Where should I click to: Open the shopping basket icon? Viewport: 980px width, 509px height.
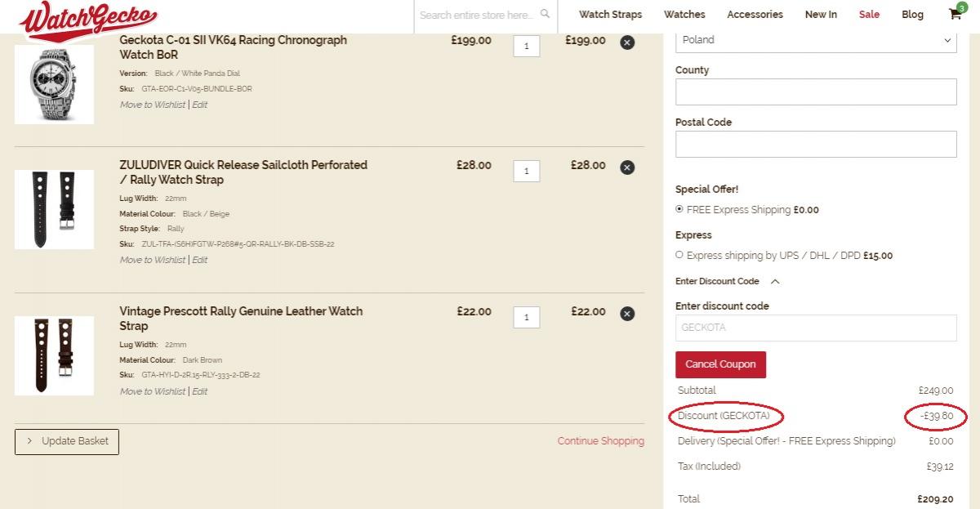pyautogui.click(x=955, y=12)
